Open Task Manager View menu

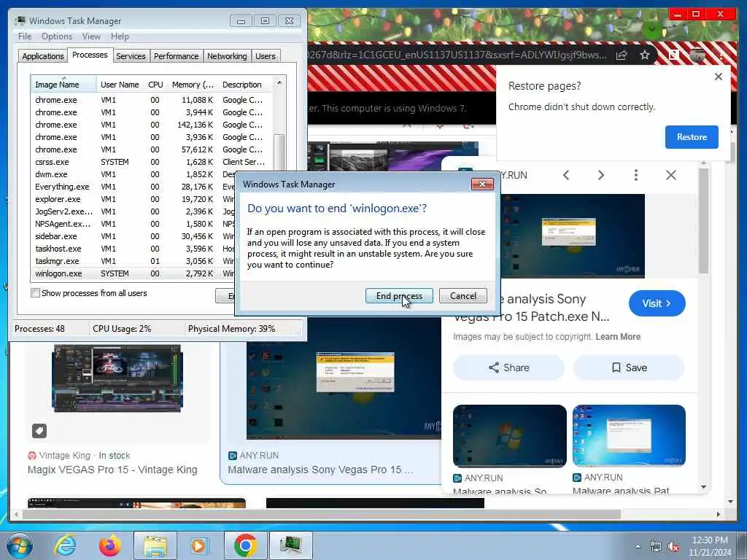91,36
